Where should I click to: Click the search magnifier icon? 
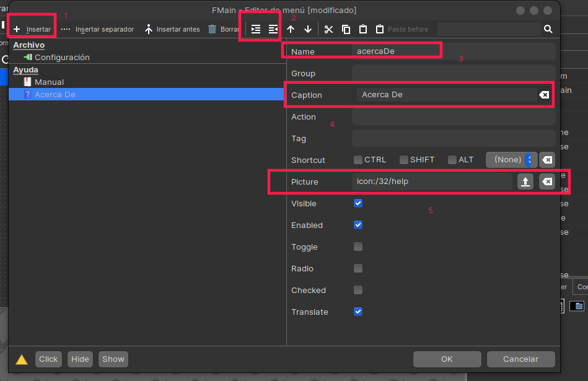(548, 29)
